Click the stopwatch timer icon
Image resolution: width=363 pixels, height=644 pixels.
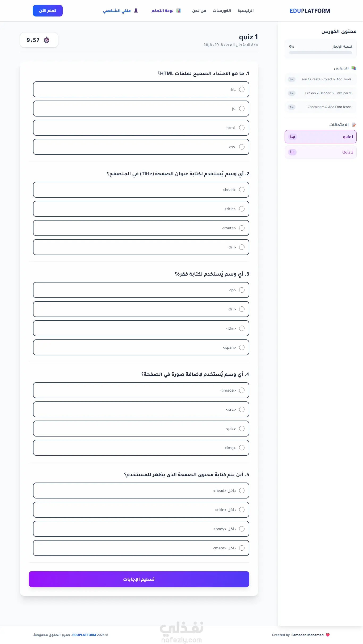(47, 40)
